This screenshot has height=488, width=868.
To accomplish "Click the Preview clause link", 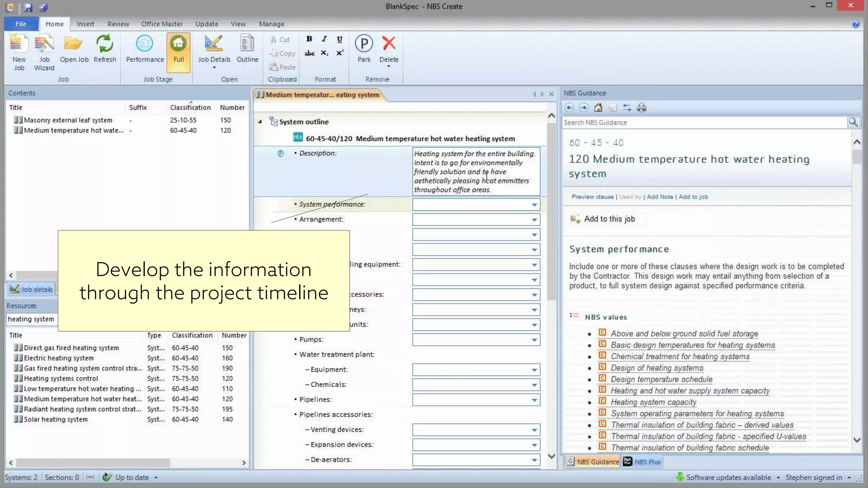I will pyautogui.click(x=592, y=197).
